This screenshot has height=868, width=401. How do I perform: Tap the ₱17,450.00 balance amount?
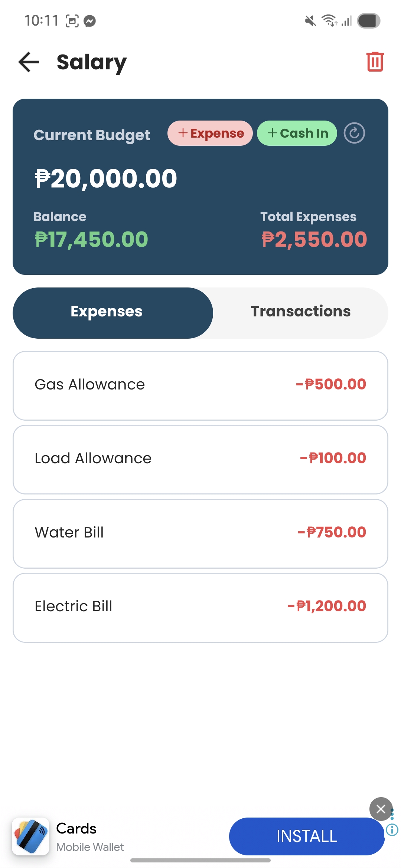pyautogui.click(x=91, y=240)
